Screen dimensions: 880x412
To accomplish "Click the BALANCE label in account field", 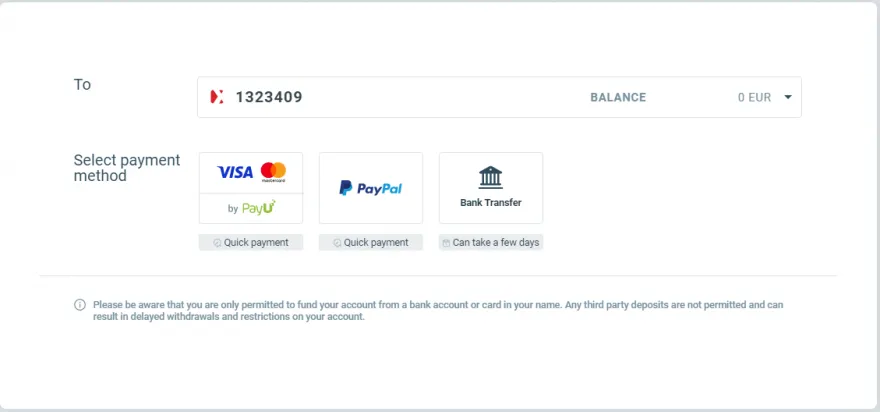I will (x=618, y=97).
